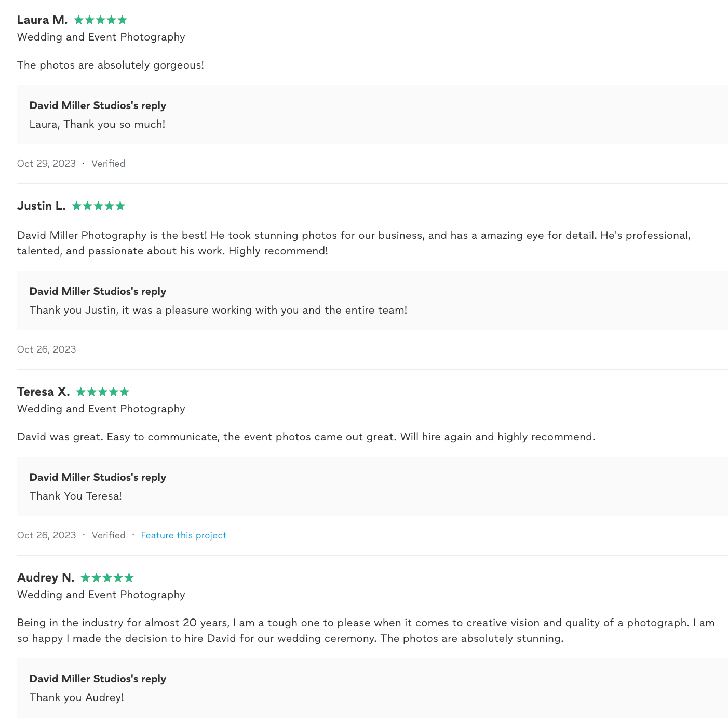Click reviewer name Teresa X.
This screenshot has height=727, width=728.
(x=43, y=392)
